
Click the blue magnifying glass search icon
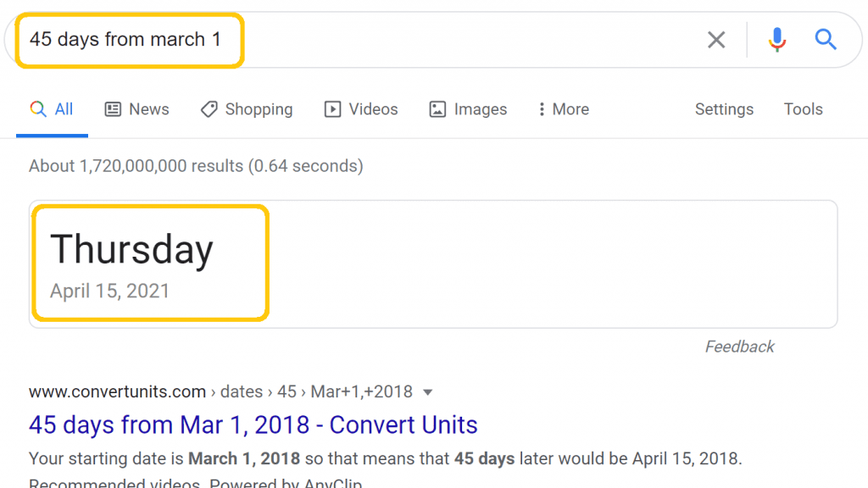[826, 39]
